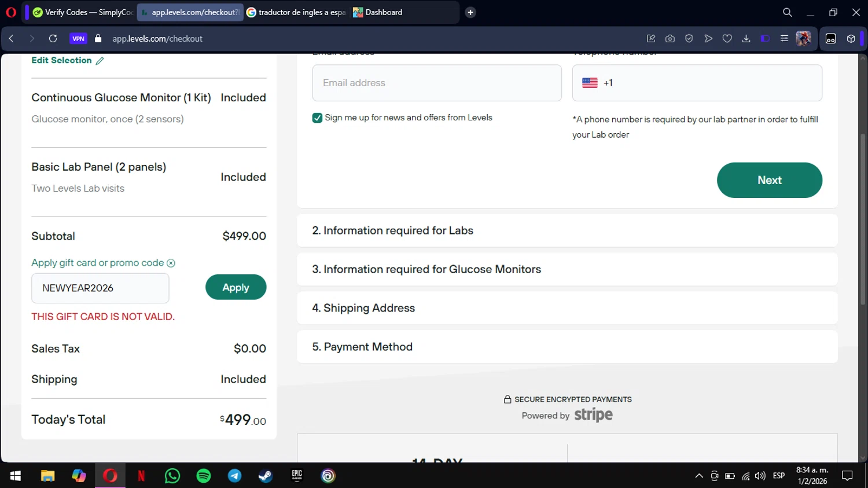868x488 pixels.
Task: Click the send/flow arrow icon in toolbar
Action: (708, 39)
